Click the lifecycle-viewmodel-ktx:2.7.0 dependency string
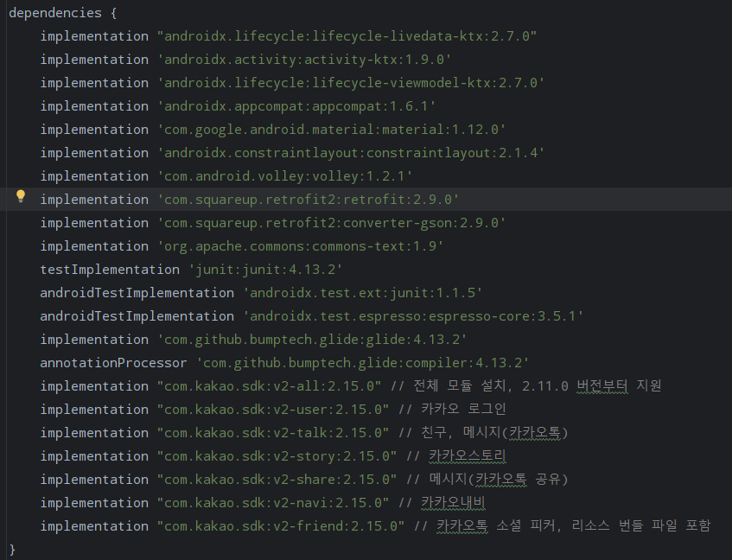 tap(351, 83)
